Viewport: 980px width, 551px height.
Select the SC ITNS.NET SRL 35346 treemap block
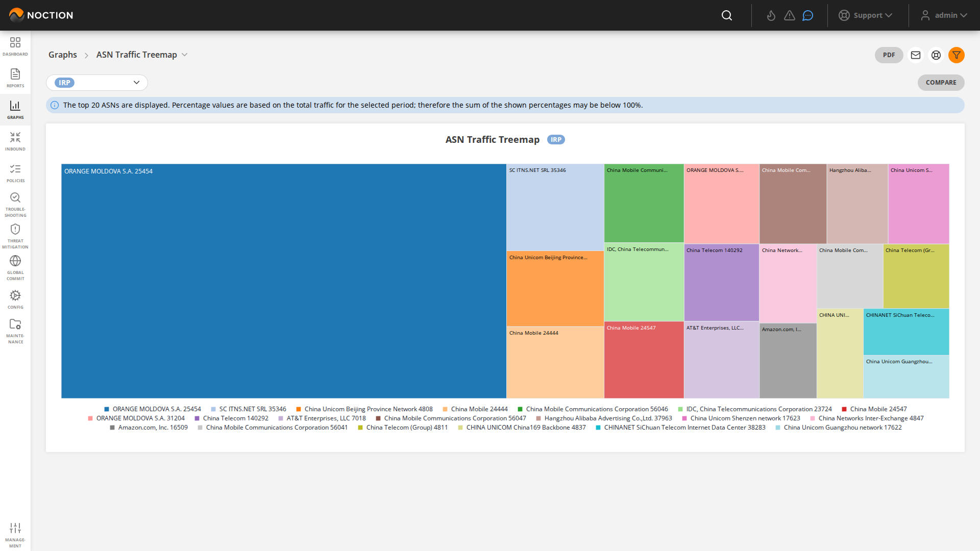[555, 207]
